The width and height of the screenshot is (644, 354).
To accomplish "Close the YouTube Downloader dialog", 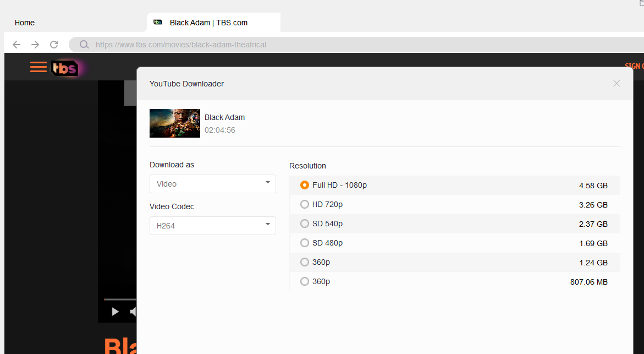I will [616, 83].
